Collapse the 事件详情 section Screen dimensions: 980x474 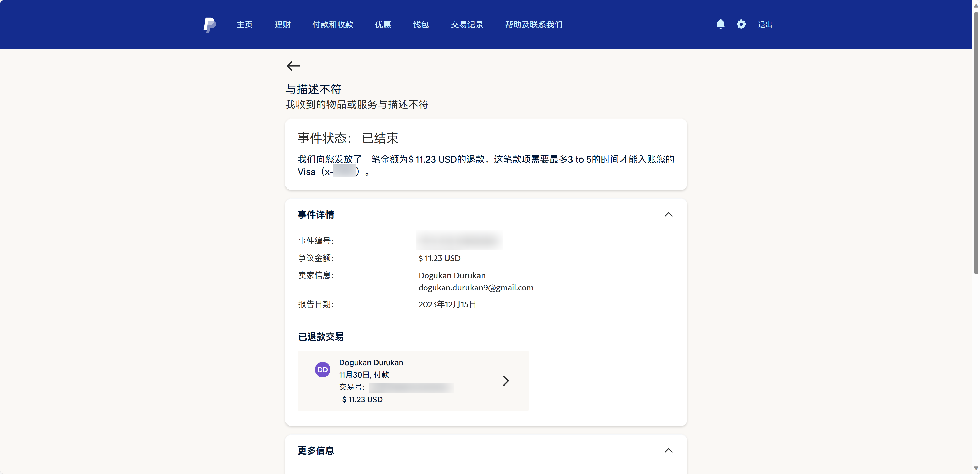point(668,215)
